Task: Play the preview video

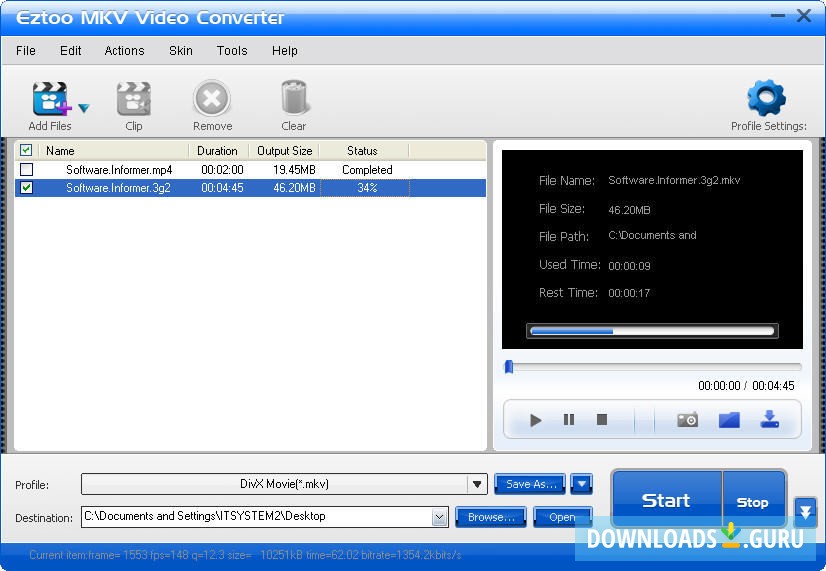Action: [x=535, y=420]
